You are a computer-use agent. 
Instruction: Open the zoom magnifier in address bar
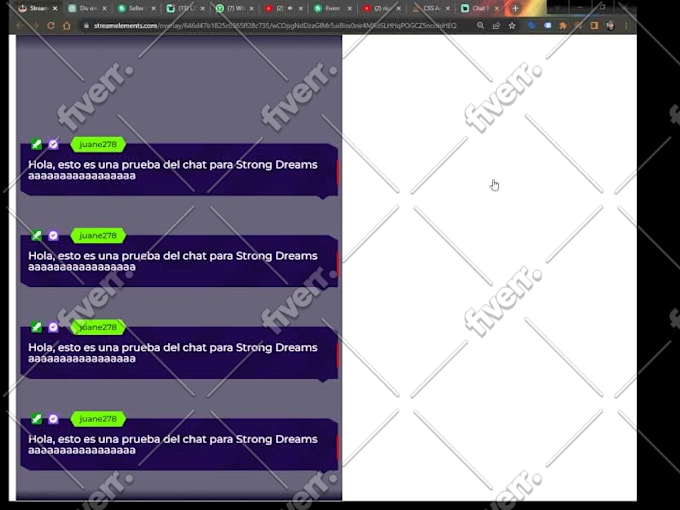[x=481, y=26]
